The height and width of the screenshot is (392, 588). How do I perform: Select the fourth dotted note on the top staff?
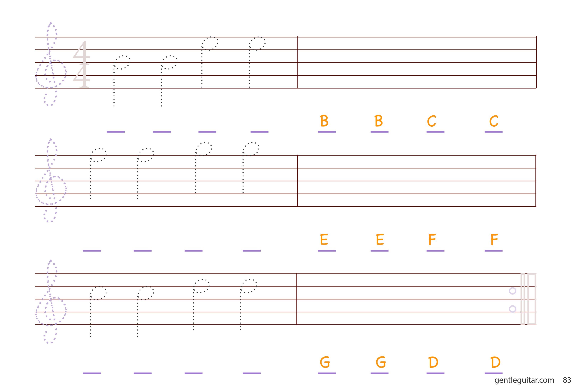(x=257, y=62)
